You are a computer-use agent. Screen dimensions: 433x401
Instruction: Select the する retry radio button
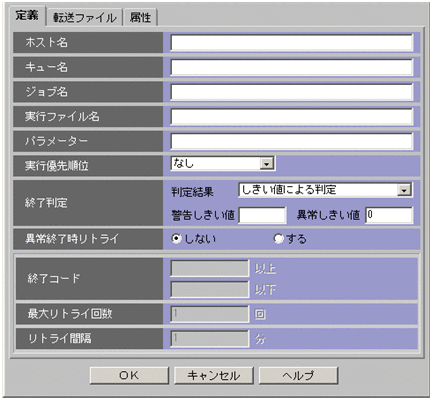(x=278, y=239)
